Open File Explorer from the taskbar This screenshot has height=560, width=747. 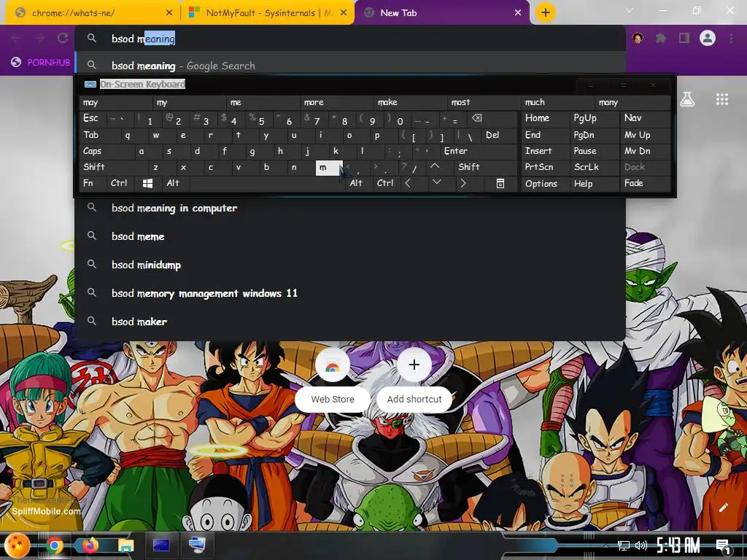coord(125,545)
